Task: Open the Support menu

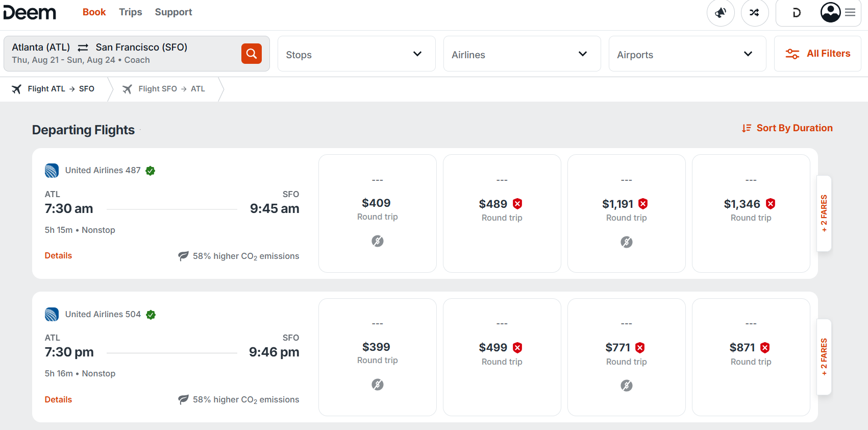Action: point(173,12)
